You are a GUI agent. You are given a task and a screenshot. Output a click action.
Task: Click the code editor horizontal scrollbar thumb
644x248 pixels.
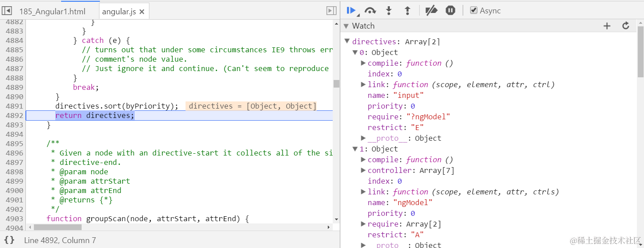coord(58,227)
